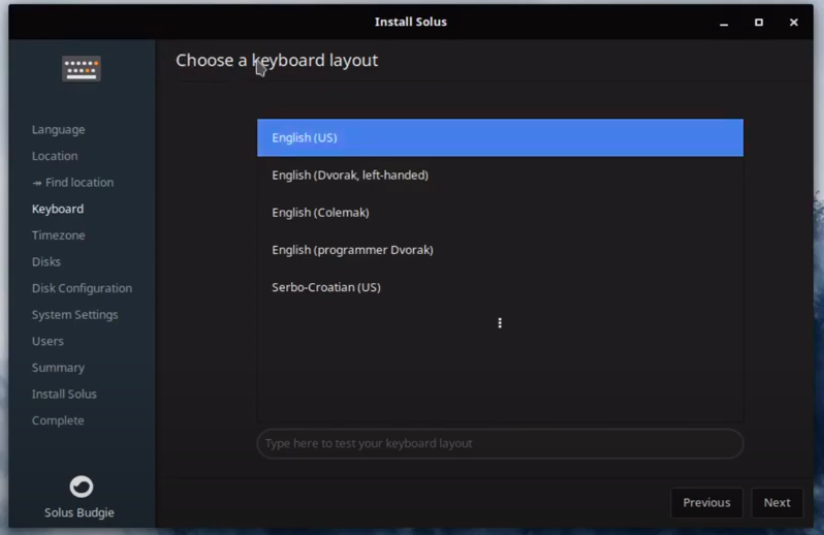Open the Find location step
The image size is (824, 535).
click(73, 182)
